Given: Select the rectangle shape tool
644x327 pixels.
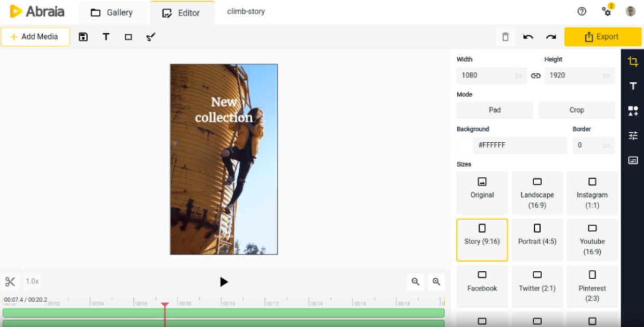Looking at the screenshot, I should [x=128, y=37].
